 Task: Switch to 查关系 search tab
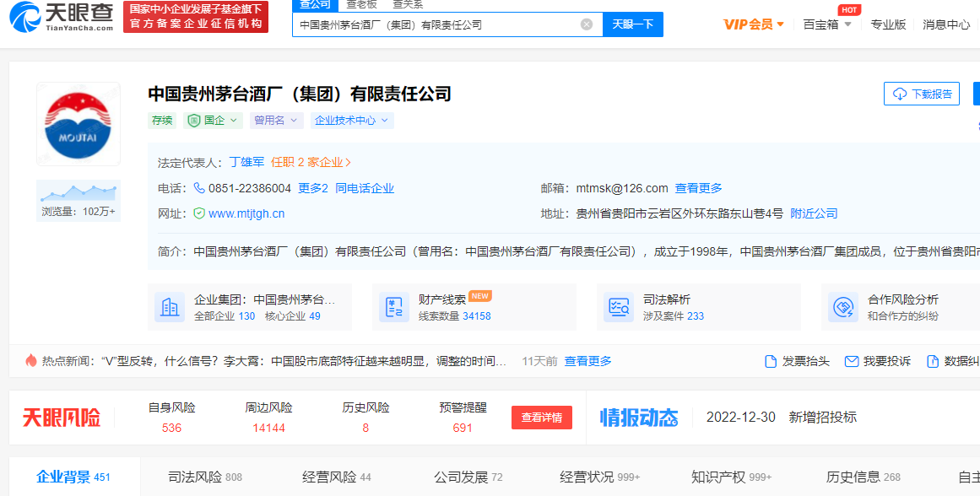[408, 5]
